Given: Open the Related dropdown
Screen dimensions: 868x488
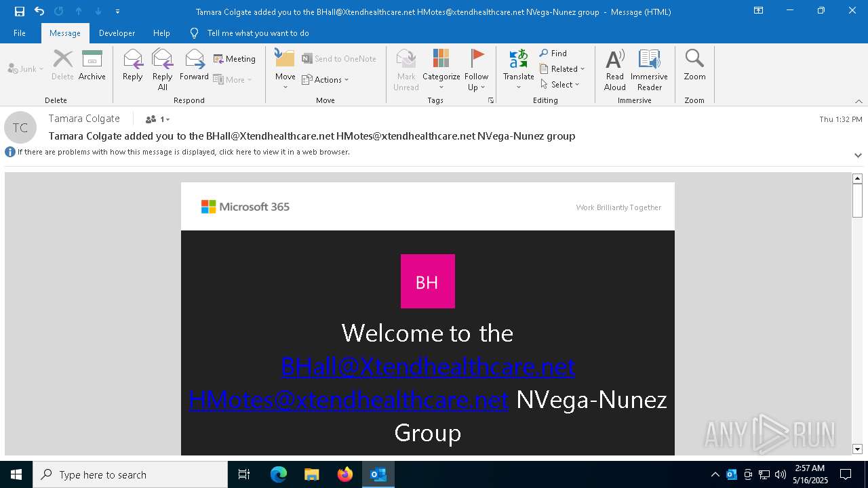Looking at the screenshot, I should pyautogui.click(x=563, y=68).
